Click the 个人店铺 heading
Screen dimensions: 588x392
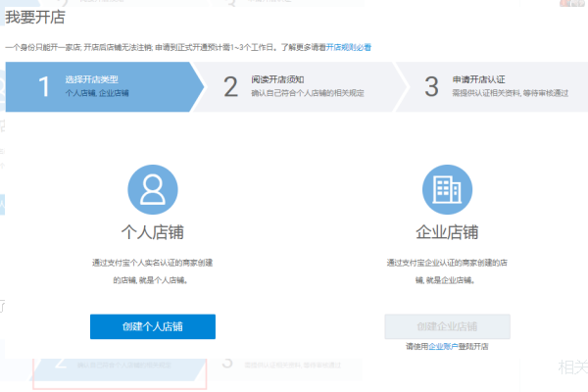(152, 233)
